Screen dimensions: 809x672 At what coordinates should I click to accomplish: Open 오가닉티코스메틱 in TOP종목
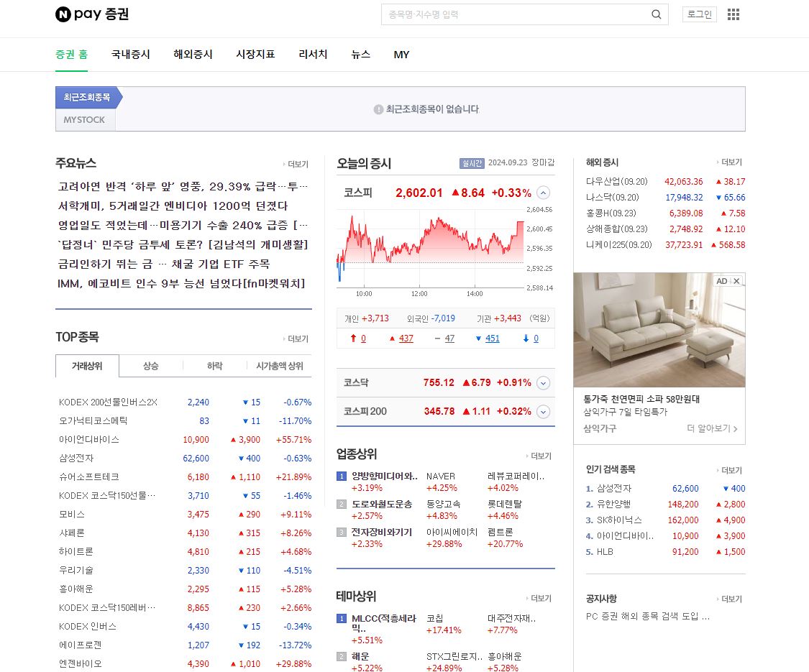tap(93, 421)
